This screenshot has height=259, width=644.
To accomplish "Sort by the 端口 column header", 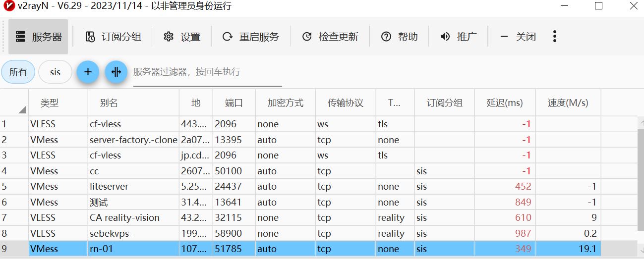I will tap(234, 103).
